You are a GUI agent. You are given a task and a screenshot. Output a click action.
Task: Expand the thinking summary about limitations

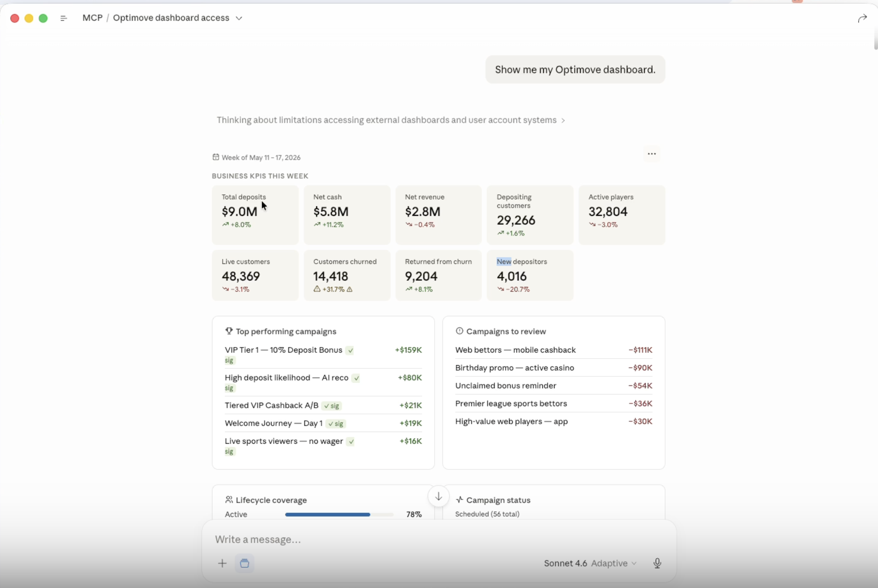(x=390, y=120)
